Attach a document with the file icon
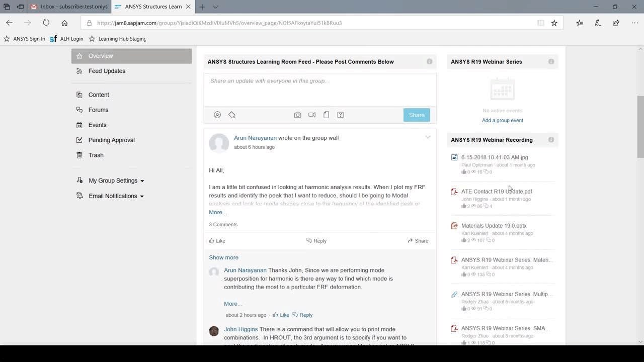 point(326,115)
